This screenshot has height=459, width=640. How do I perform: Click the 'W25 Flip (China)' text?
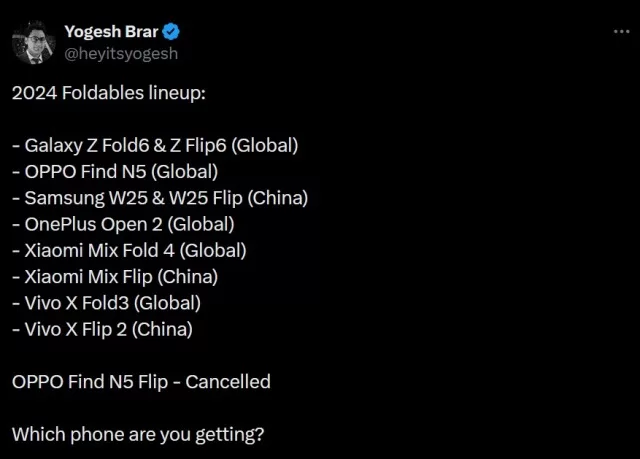(238, 198)
